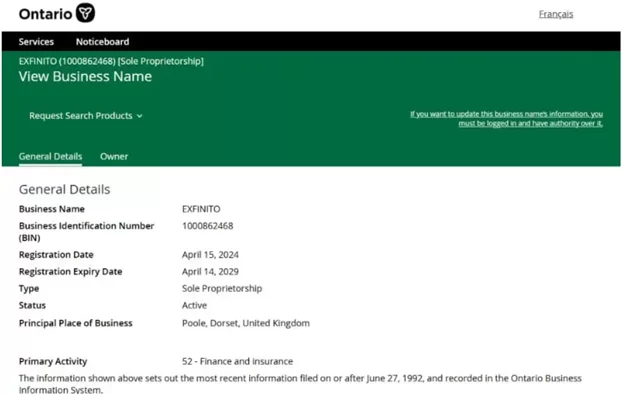Switch to the Owner tab
Viewport: 624px width, 394px height.
pos(114,156)
